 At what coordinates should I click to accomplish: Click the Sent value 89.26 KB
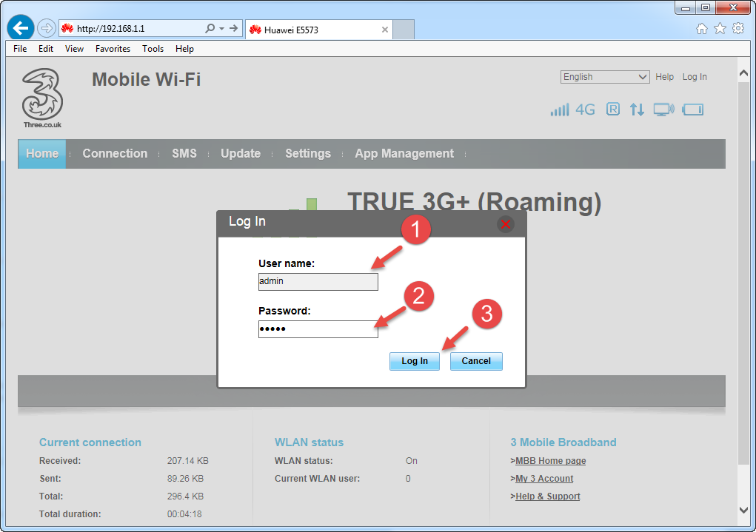click(x=186, y=479)
